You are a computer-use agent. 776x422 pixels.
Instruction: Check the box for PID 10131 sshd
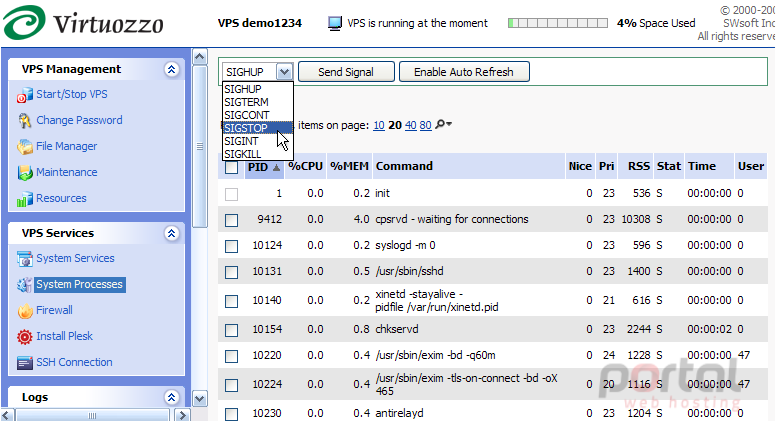click(231, 272)
